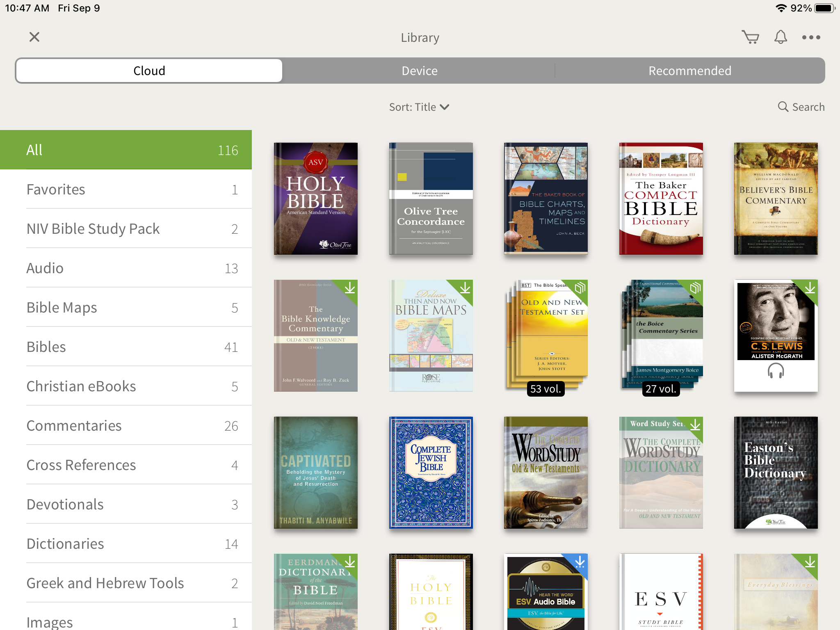Open Believer's Bible Commentary
The image size is (840, 630).
pos(776,199)
